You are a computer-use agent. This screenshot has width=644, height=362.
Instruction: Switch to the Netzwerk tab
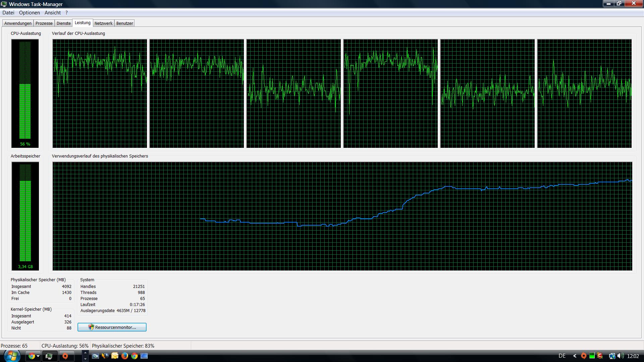coord(103,23)
